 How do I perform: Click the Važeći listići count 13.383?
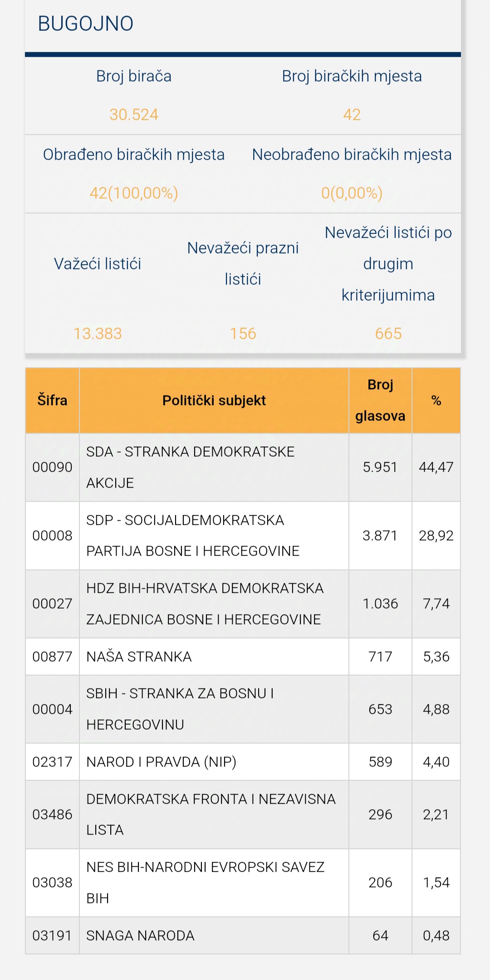98,334
